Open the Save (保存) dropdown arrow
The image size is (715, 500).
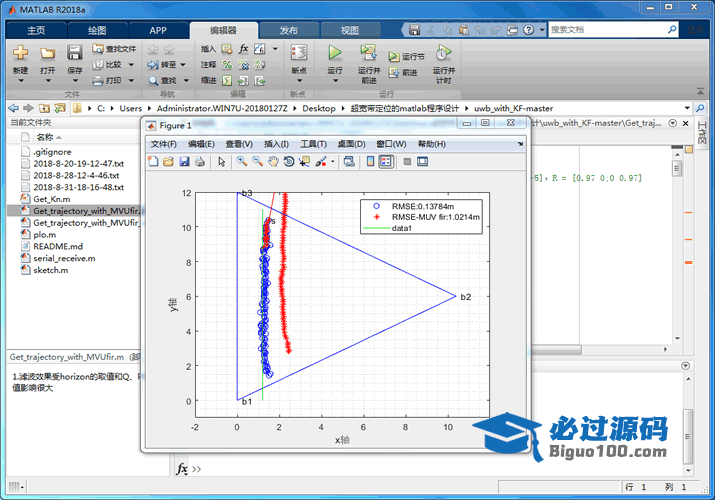tap(75, 81)
